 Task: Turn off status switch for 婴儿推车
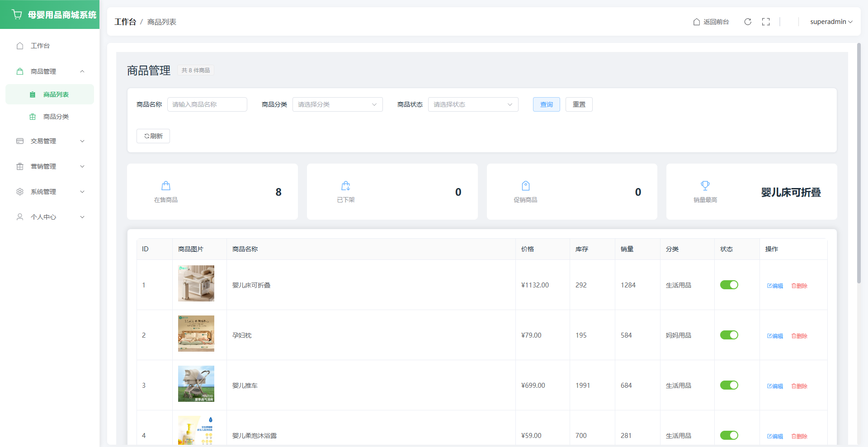(x=729, y=385)
